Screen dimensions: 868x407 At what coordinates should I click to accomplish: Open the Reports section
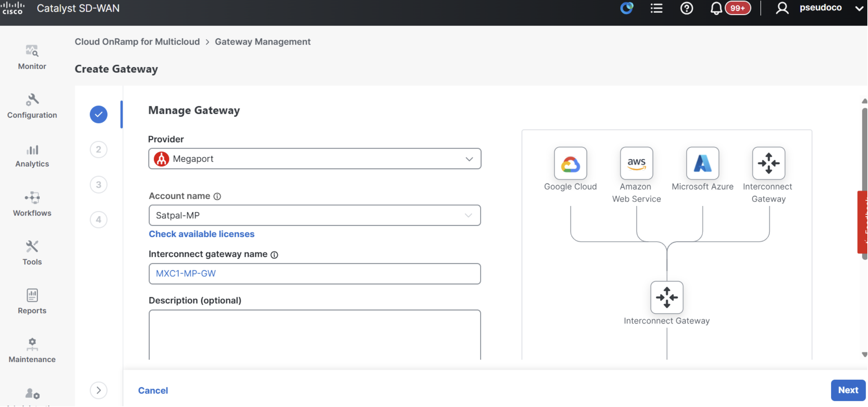pyautogui.click(x=32, y=302)
